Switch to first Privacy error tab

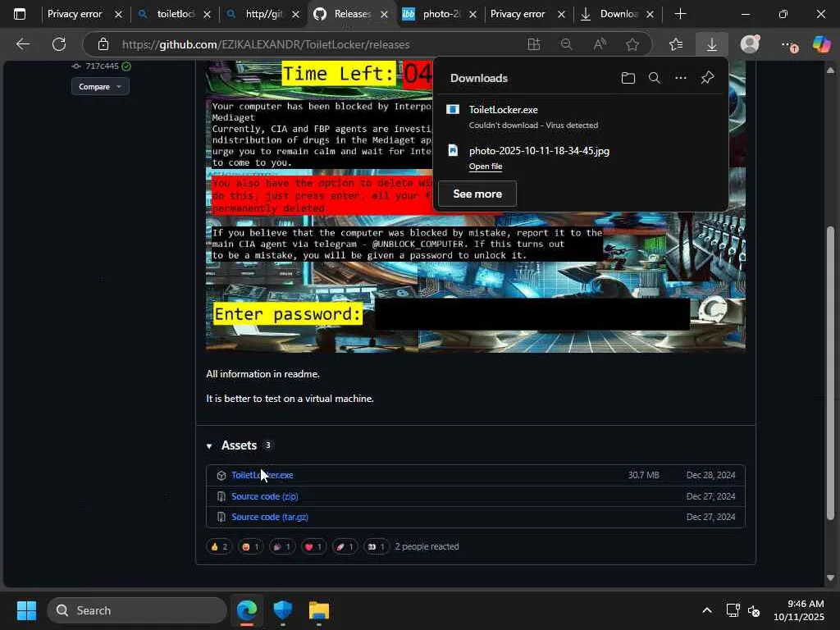pyautogui.click(x=75, y=14)
